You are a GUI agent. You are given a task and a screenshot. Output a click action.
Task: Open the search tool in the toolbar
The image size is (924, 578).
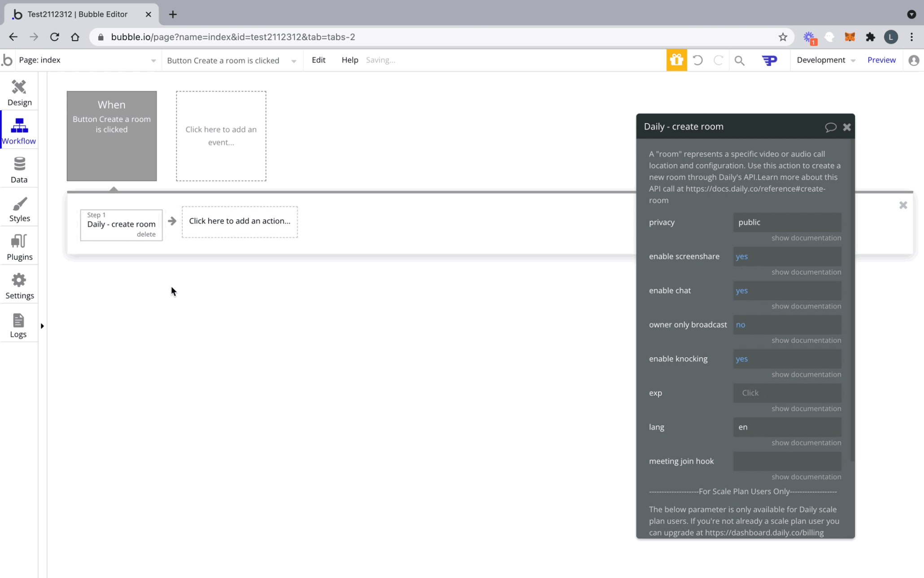[740, 60]
